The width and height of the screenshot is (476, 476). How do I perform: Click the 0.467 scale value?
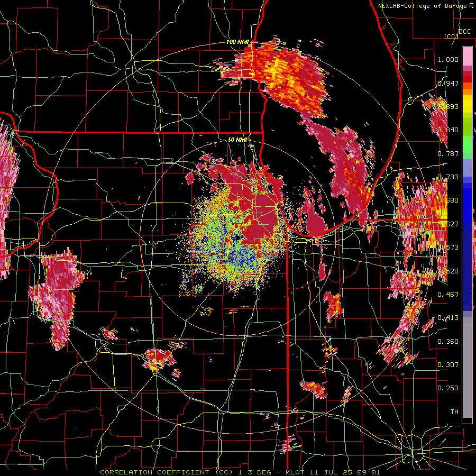(448, 294)
